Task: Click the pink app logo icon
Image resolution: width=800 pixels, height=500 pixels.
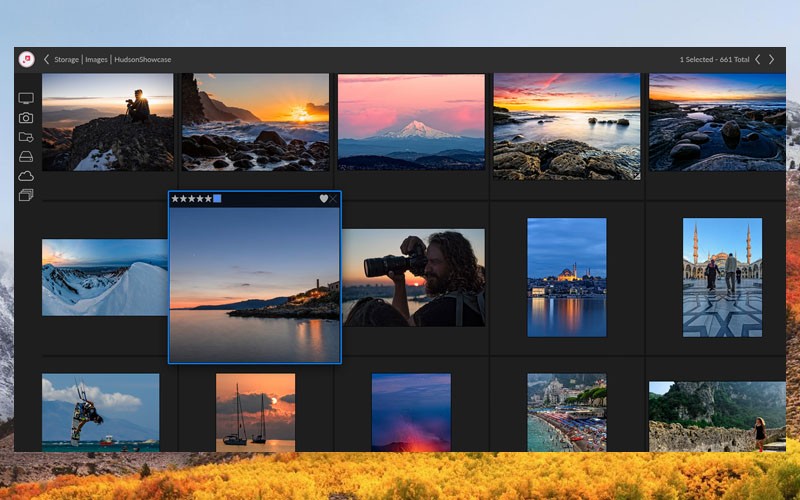Action: click(x=27, y=60)
